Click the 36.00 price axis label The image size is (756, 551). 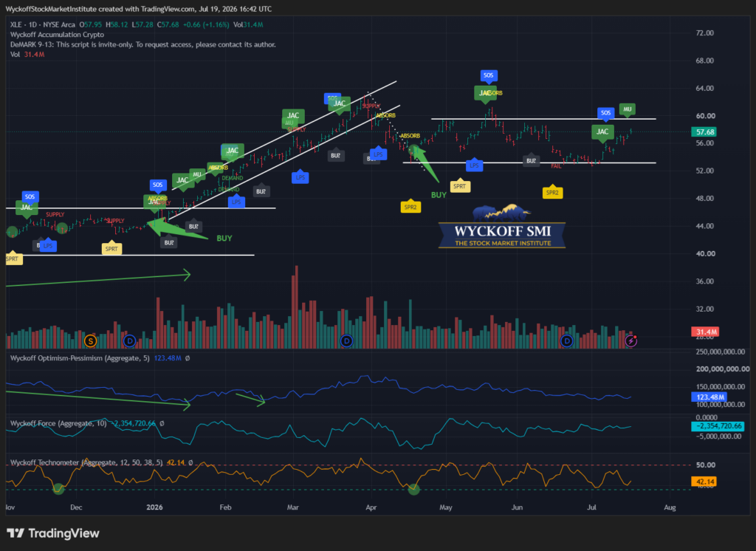click(x=705, y=281)
